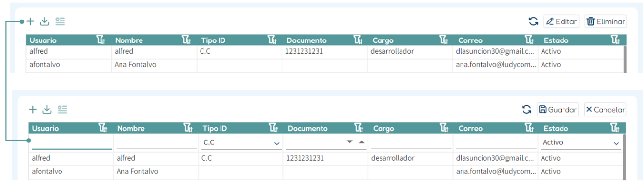Screen dimensions: 644x181
Task: Click the list view icon in the panel with Guardar
Action: [x=62, y=110]
